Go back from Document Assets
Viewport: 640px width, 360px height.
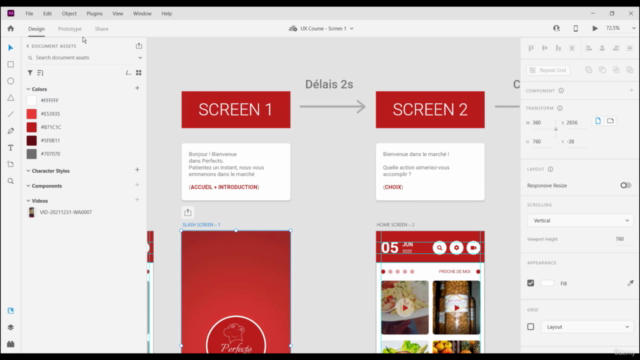pyautogui.click(x=28, y=46)
